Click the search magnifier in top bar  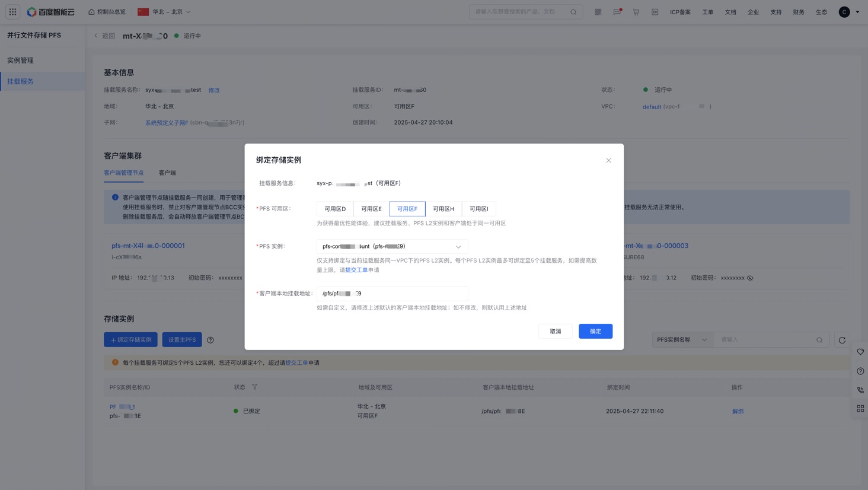(x=573, y=12)
